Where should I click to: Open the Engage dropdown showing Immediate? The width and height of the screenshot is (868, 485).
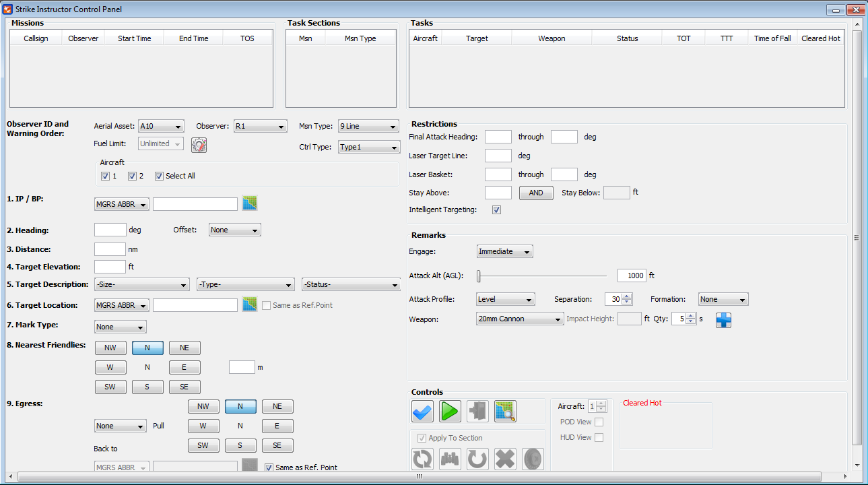tap(505, 252)
